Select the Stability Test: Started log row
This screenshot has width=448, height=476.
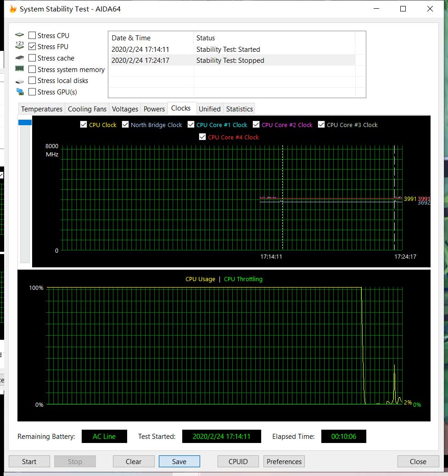click(x=233, y=49)
